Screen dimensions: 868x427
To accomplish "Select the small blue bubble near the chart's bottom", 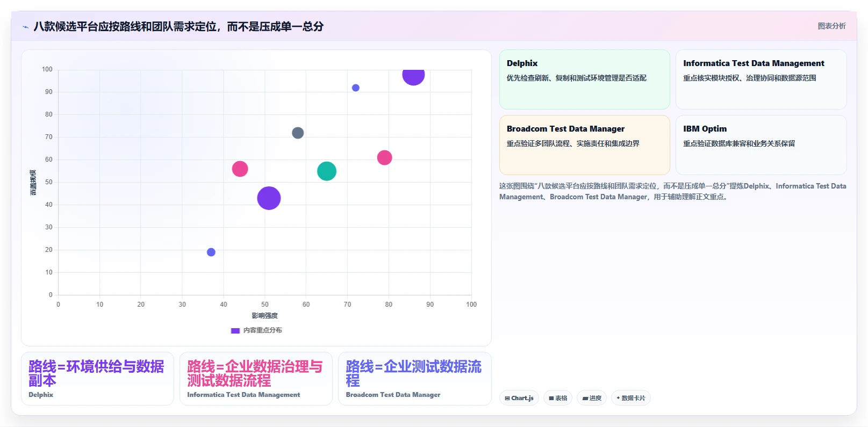I will pos(211,252).
